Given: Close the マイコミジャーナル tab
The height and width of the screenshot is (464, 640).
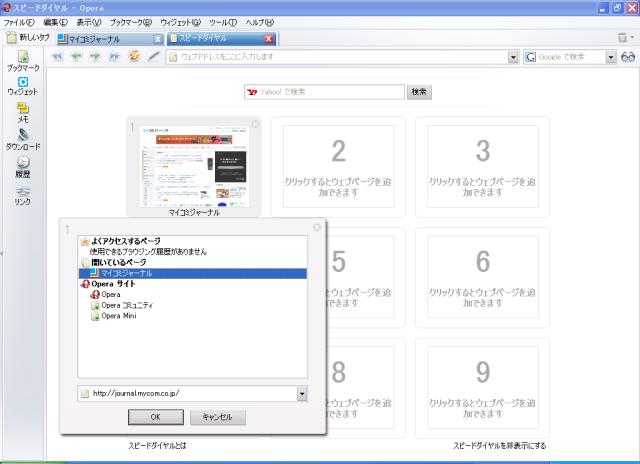Looking at the screenshot, I should click(x=158, y=39).
